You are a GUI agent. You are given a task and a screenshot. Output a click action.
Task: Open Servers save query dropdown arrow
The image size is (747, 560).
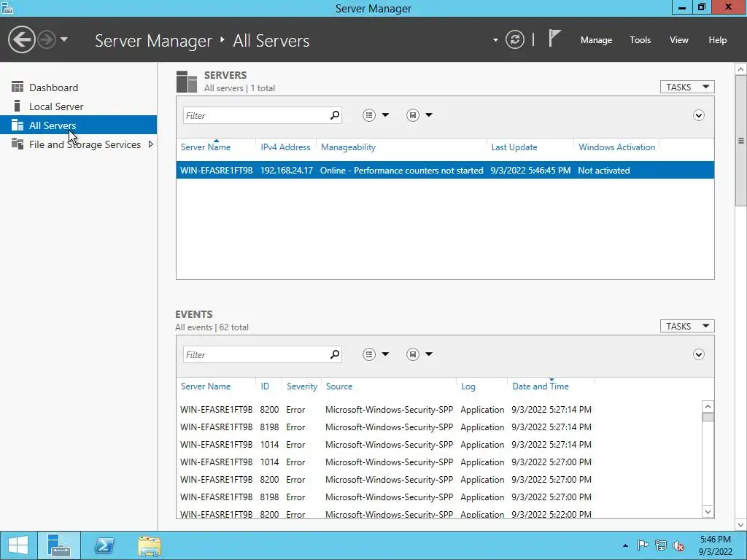(429, 115)
